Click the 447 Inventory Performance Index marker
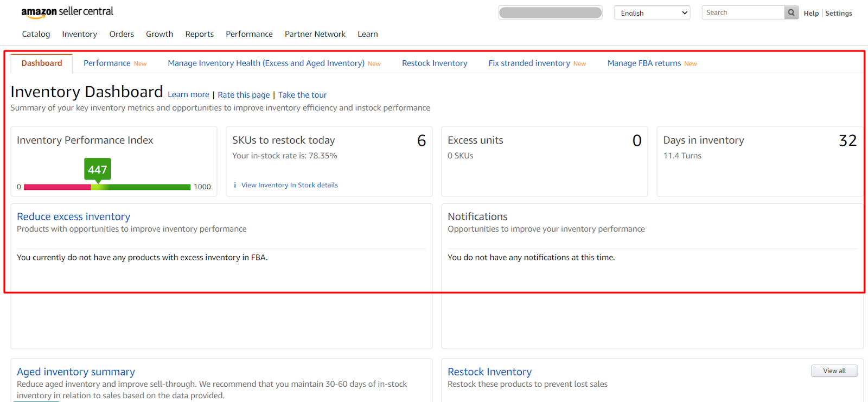This screenshot has height=402, width=868. pyautogui.click(x=98, y=169)
